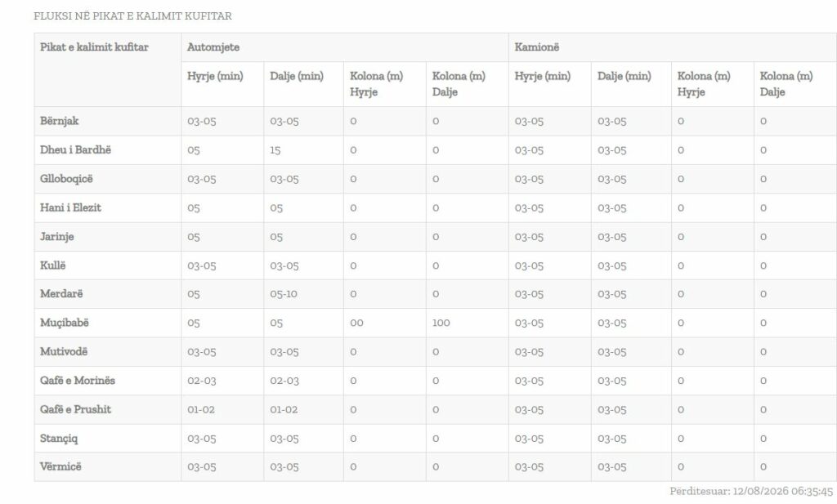Click the Përditesuar timestamp text

pyautogui.click(x=751, y=491)
